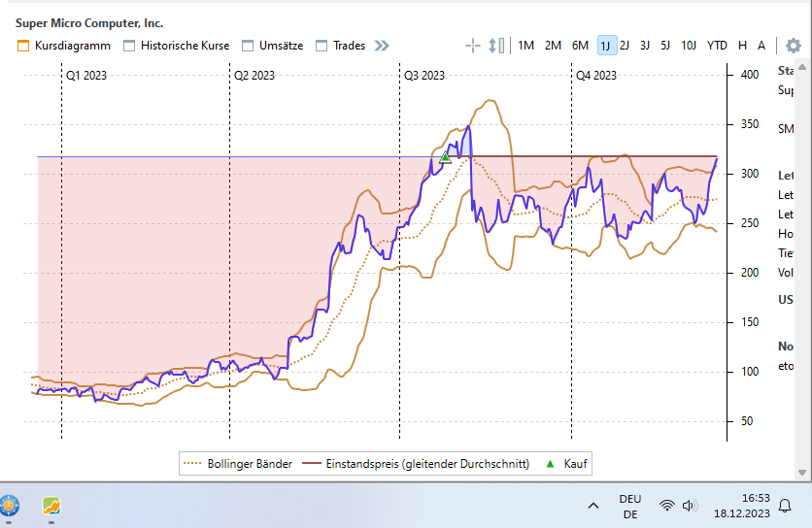This screenshot has width=812, height=528.
Task: Click the Q4 2023 quarter label
Action: [596, 76]
